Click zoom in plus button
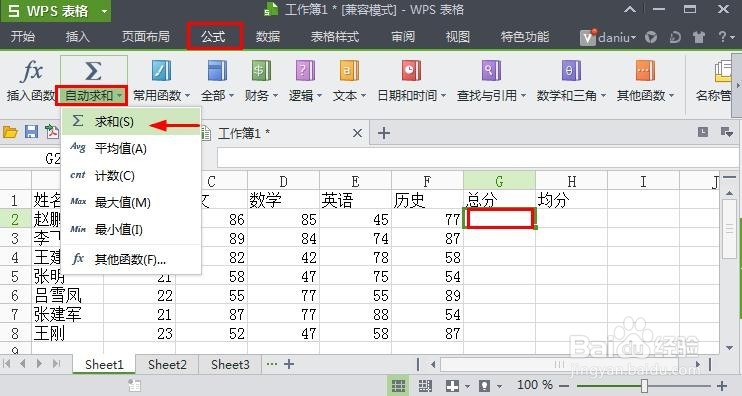The image size is (742, 396). click(x=722, y=386)
